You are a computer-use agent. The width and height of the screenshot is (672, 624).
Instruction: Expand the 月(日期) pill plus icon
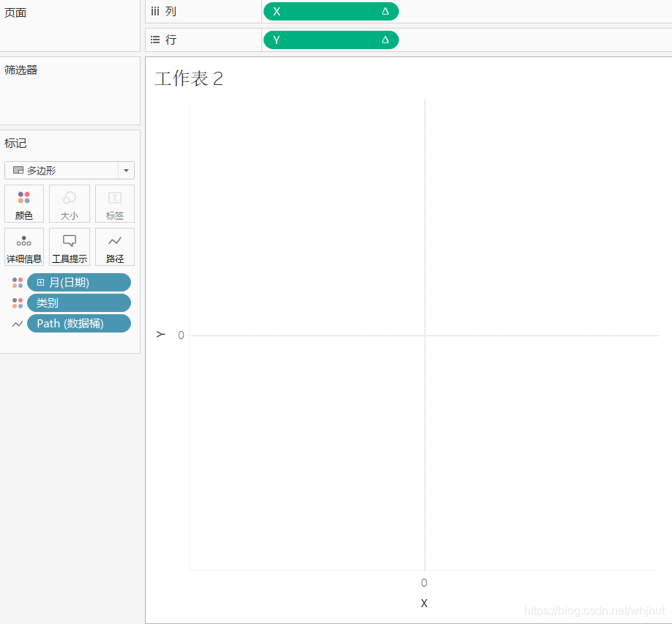click(41, 282)
